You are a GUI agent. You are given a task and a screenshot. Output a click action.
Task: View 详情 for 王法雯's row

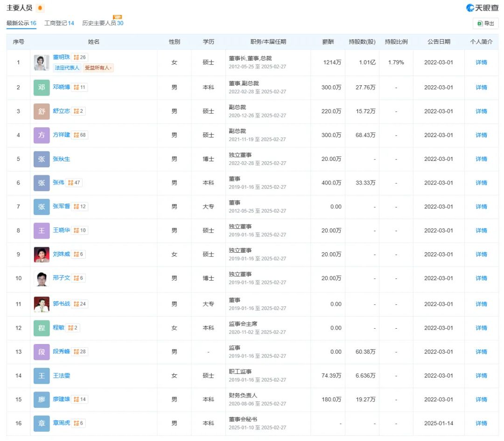[x=481, y=376]
